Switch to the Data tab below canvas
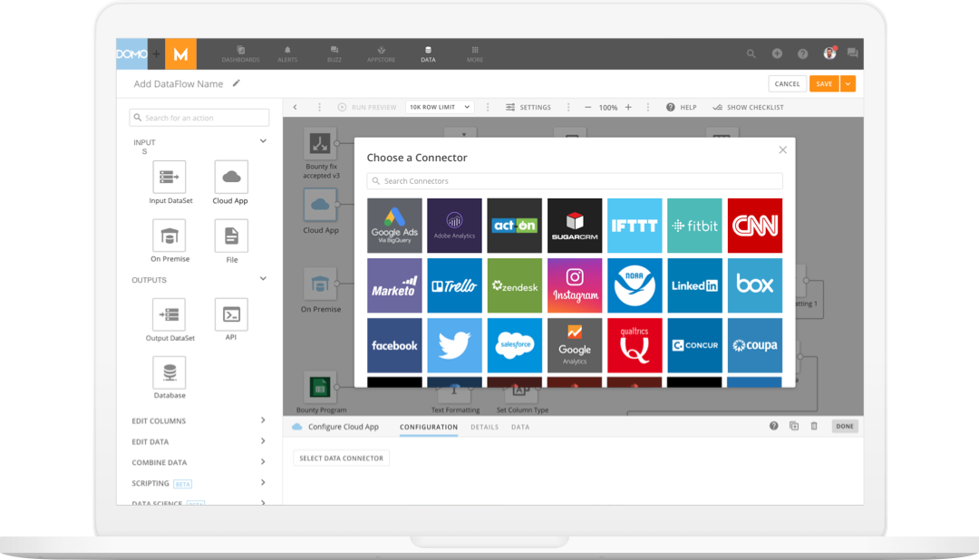 (520, 427)
